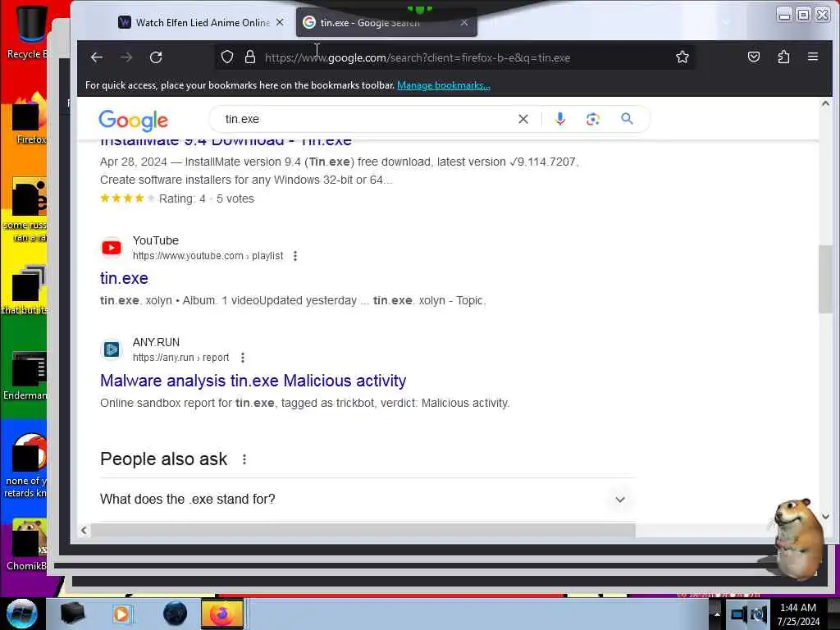This screenshot has height=630, width=840.
Task: Click the horizontal scrollbar thumb
Action: point(363,531)
